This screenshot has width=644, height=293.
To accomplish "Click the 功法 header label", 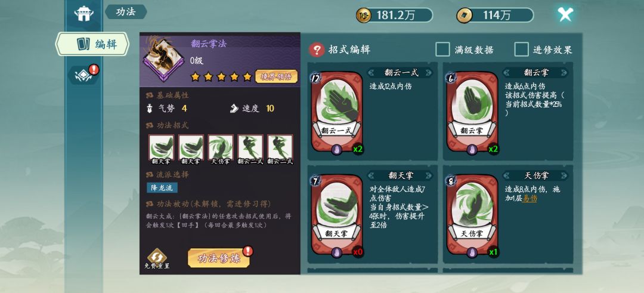I will (x=126, y=11).
